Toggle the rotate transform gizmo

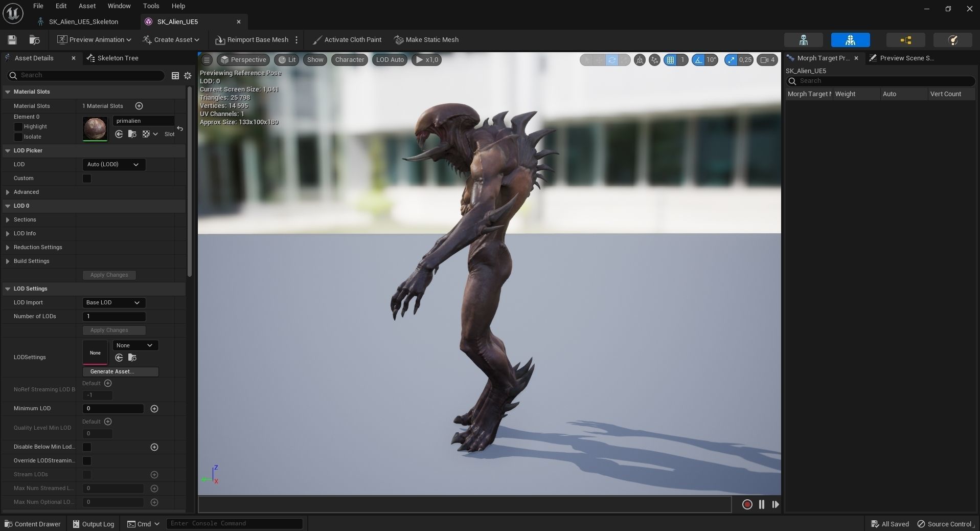coord(611,60)
